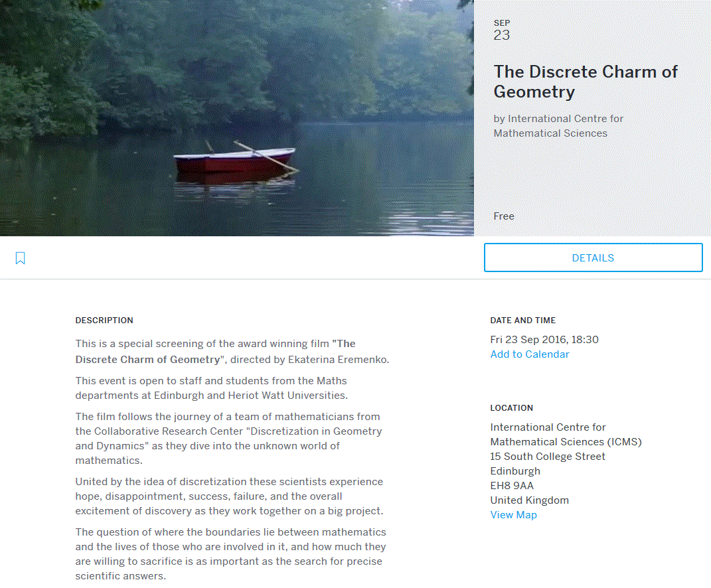Click the DESCRIPTION section heading

[x=104, y=321]
